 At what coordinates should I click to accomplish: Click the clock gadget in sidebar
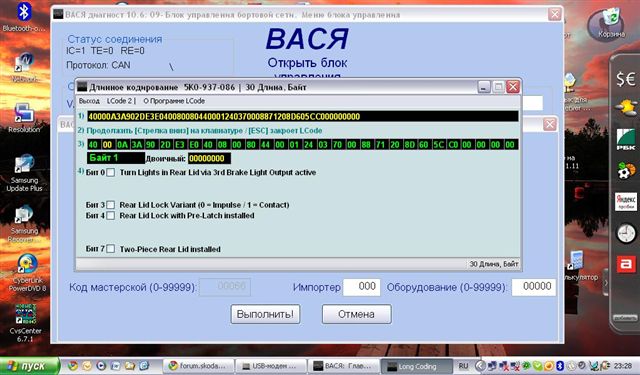pyautogui.click(x=626, y=234)
